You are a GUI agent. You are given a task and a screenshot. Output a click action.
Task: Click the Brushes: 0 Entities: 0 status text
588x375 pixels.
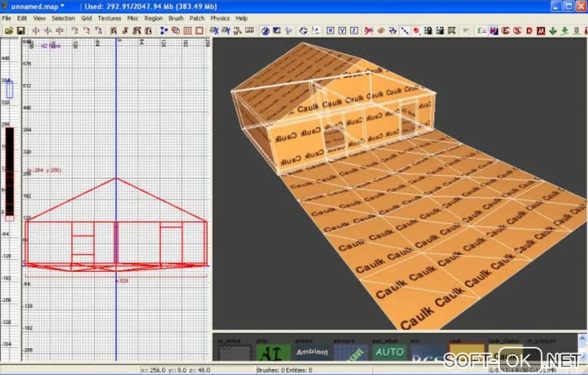click(x=284, y=370)
